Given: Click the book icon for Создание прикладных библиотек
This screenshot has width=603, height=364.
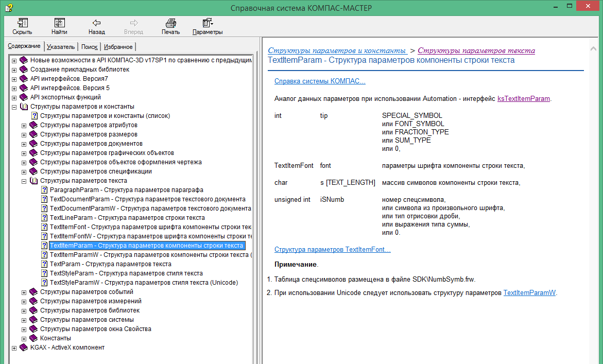Looking at the screenshot, I should pyautogui.click(x=24, y=70).
